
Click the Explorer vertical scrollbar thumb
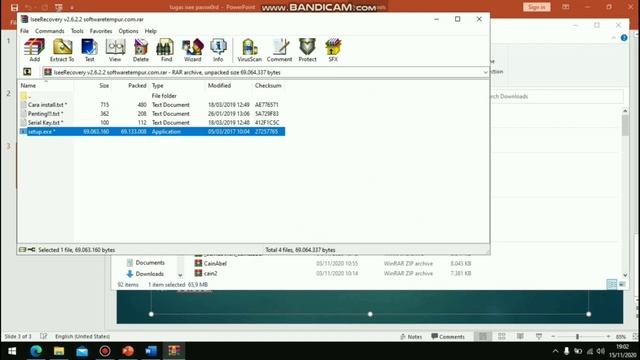625,126
